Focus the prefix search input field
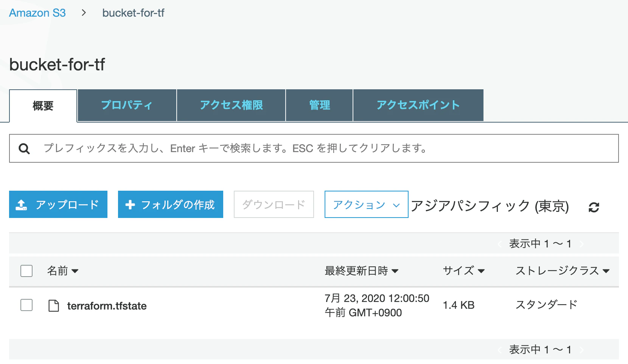The image size is (628, 364). click(x=314, y=148)
